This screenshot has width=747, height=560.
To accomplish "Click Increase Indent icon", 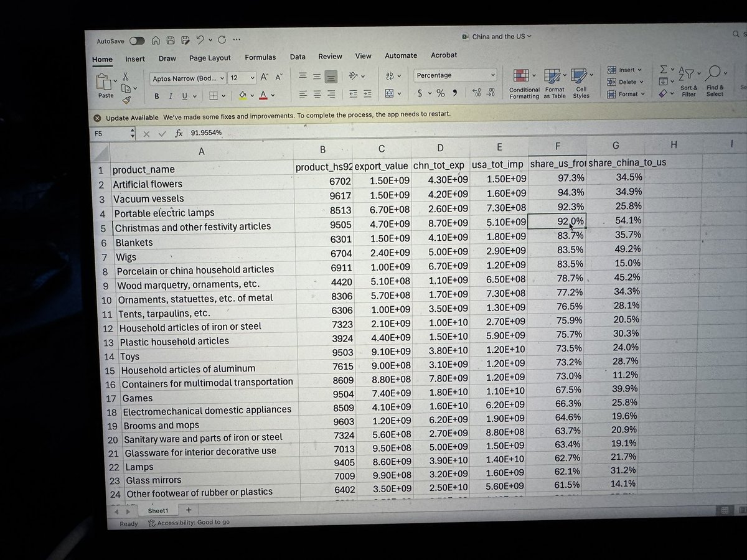I will 367,94.
